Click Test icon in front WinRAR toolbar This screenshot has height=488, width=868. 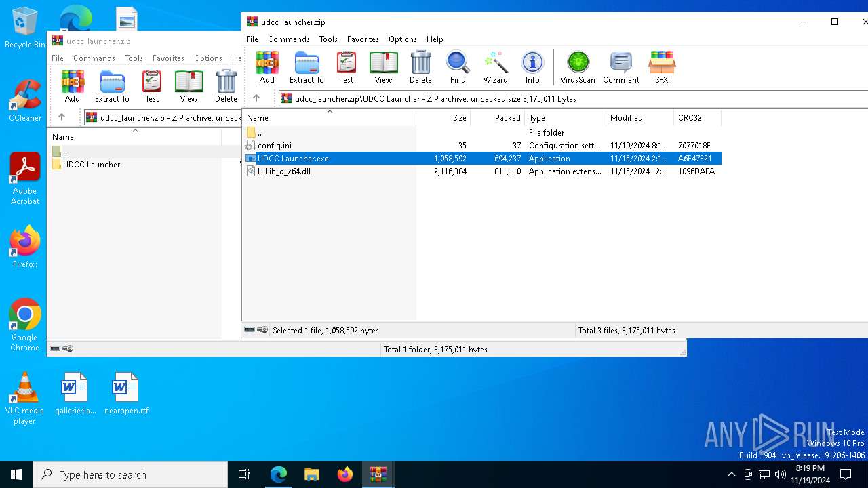(347, 67)
